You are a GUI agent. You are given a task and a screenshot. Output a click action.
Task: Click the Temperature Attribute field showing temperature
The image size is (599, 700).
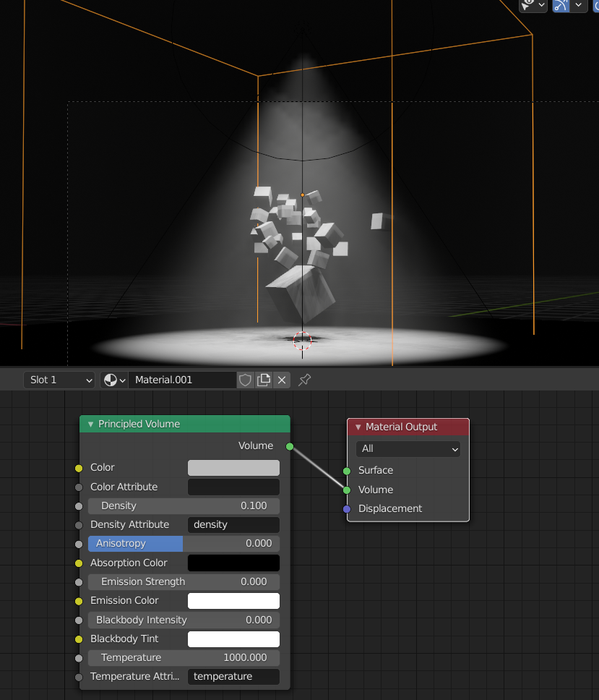pos(233,677)
